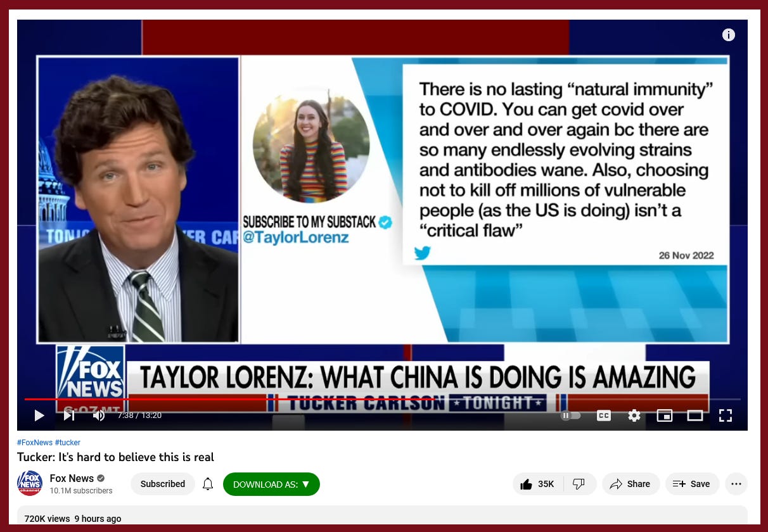Toggle the autoplay switch
The height and width of the screenshot is (532, 768).
click(570, 415)
